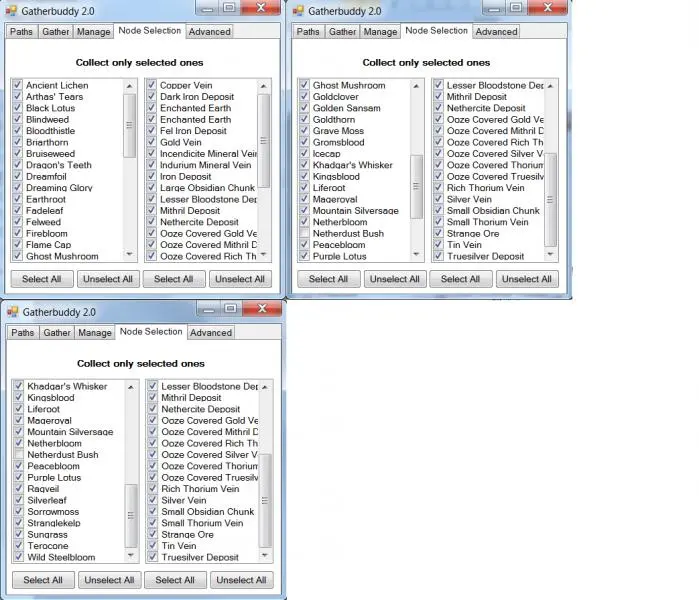Uncheck the Ragveil checkbox
Viewport: 699px width, 600px height.
19,489
